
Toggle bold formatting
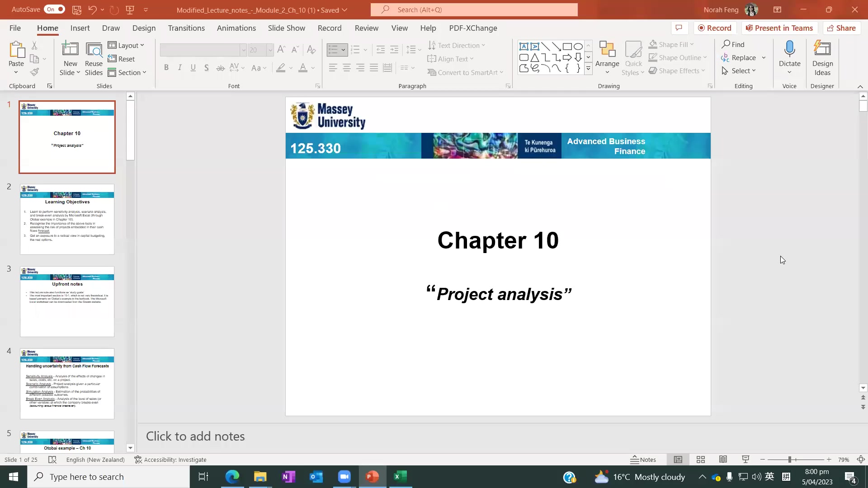point(166,67)
